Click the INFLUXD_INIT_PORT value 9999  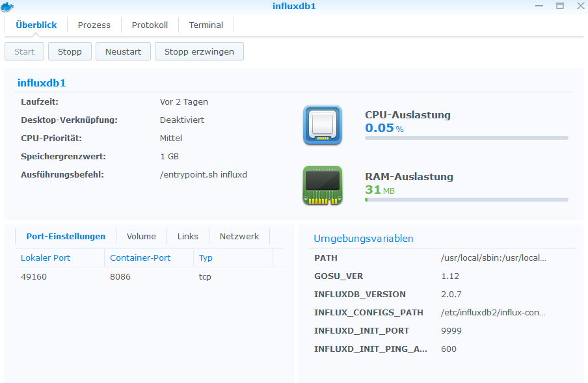tap(451, 330)
